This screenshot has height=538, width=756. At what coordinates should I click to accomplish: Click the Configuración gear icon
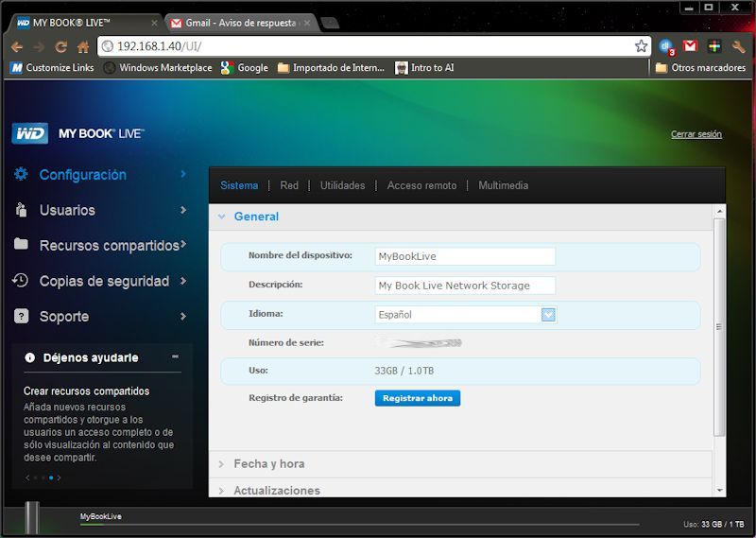tap(21, 174)
